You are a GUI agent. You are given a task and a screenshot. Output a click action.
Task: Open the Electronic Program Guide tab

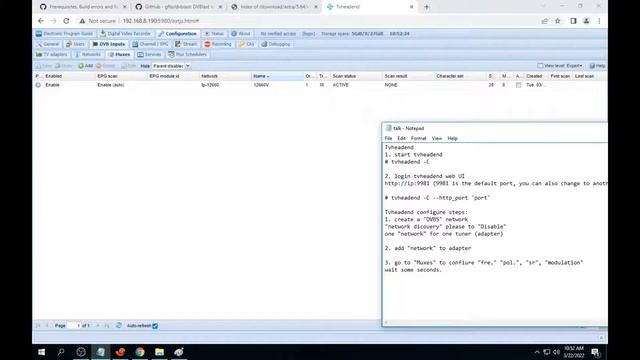[x=64, y=33]
